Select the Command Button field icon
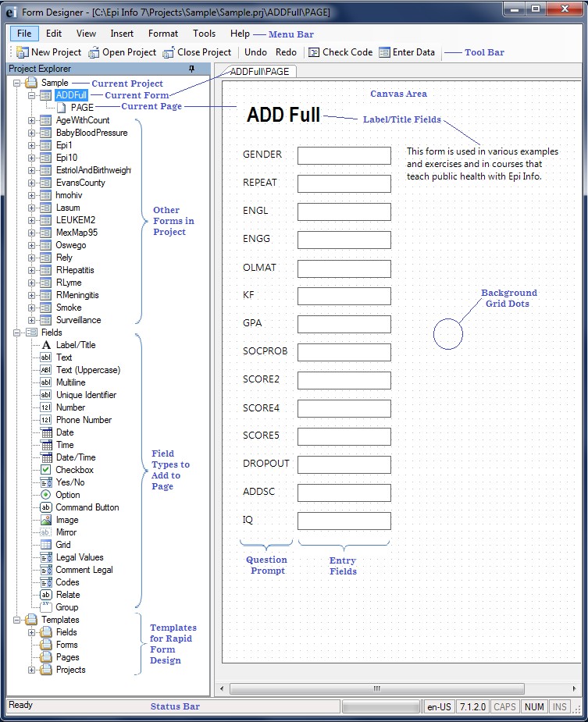 (46, 507)
